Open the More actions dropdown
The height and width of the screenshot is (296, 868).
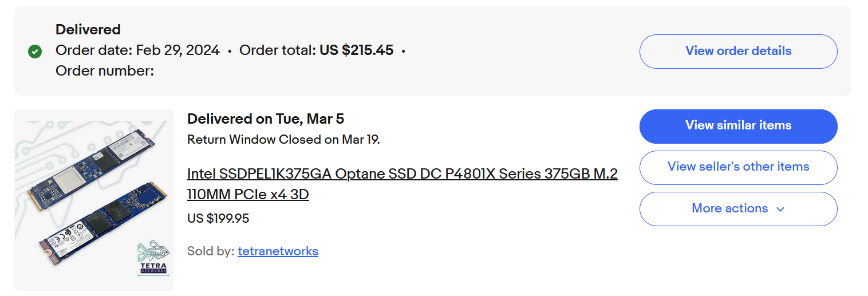tap(737, 209)
